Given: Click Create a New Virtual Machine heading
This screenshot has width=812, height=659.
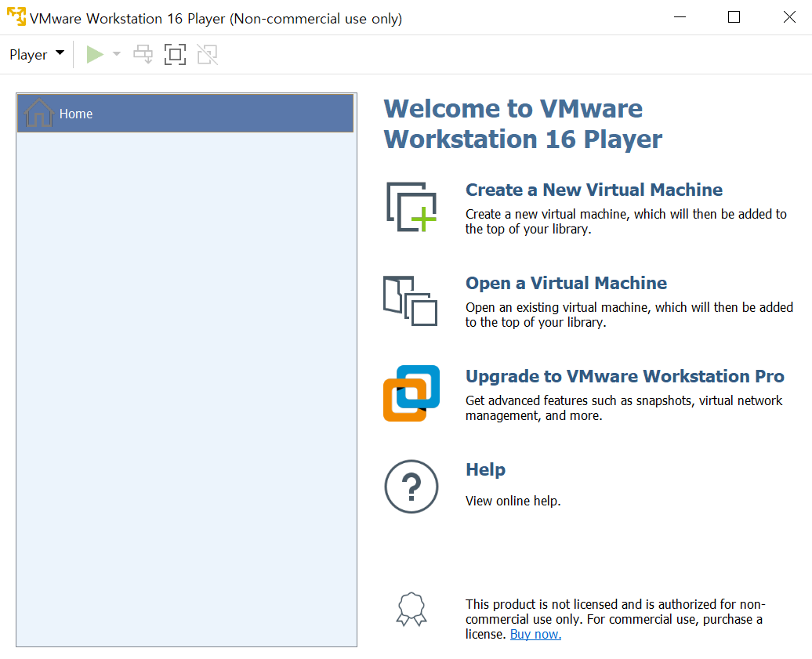Looking at the screenshot, I should tap(594, 190).
